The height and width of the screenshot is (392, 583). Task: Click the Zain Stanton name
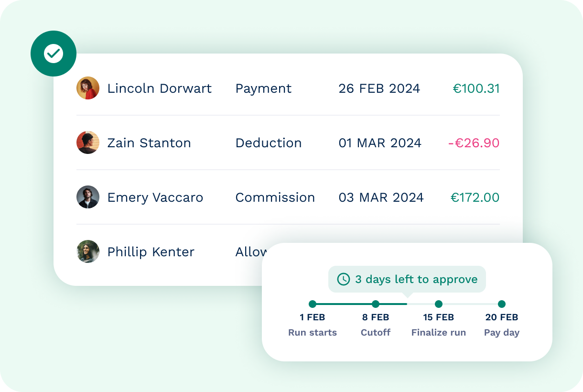(x=149, y=143)
